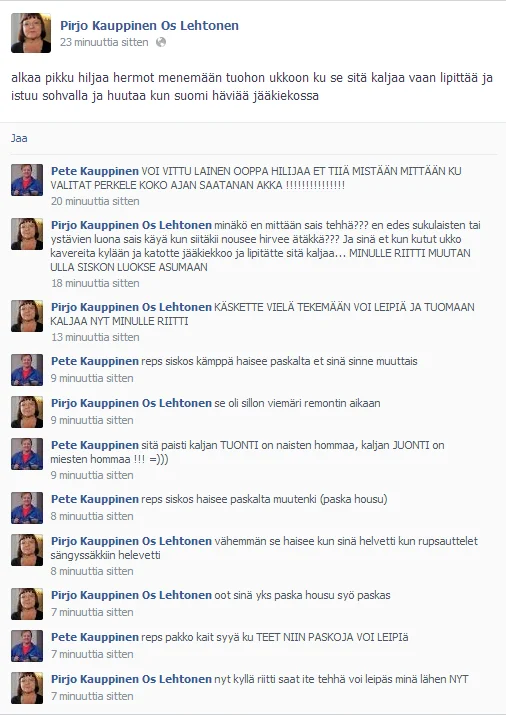Click the '23 minuuttia sitten' post timestamp
Image resolution: width=506 pixels, height=715 pixels.
click(104, 42)
